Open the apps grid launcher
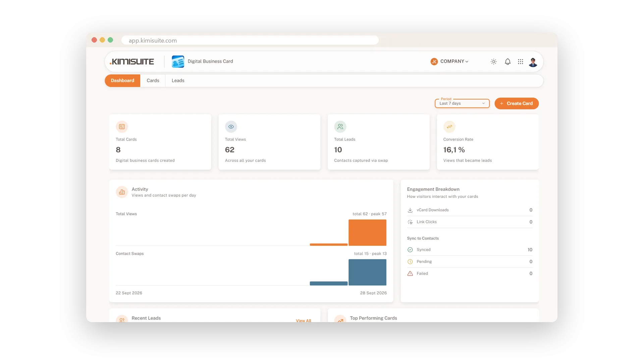Viewport: 644px width, 362px height. click(521, 62)
